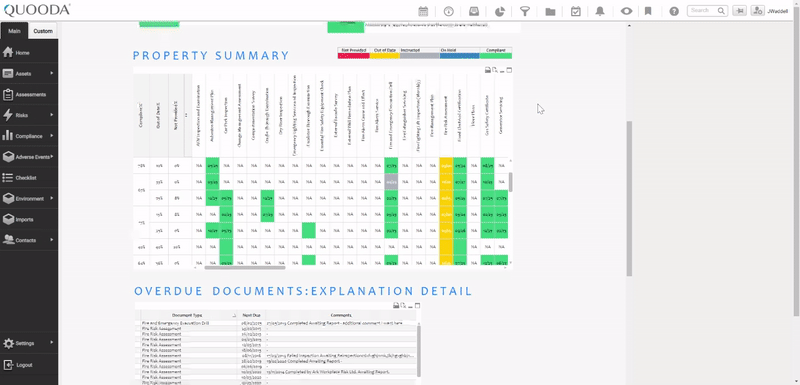Open Imports in sidebar
Viewport: 800px width, 385px height.
(29, 219)
